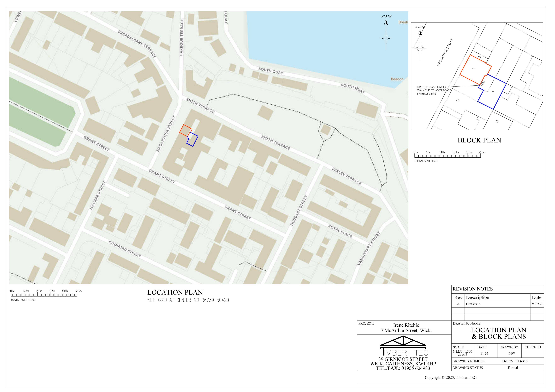Click the Copyright © 2025, Timber-TEC line
The width and height of the screenshot is (555, 392).
pos(451,378)
